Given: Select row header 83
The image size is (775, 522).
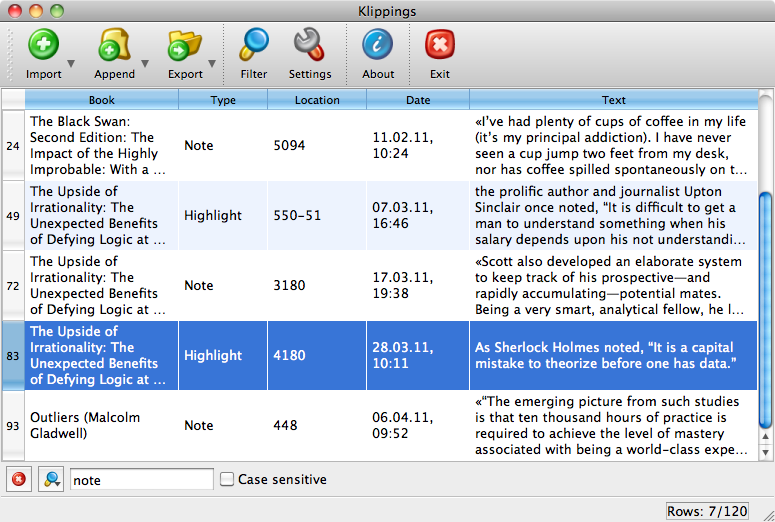Looking at the screenshot, I should click(x=13, y=356).
